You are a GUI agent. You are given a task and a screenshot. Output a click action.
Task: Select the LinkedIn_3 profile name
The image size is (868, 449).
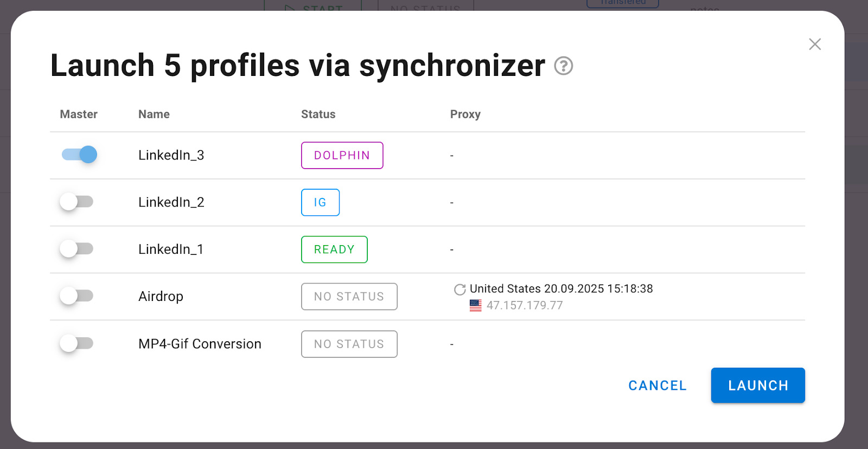coord(171,155)
